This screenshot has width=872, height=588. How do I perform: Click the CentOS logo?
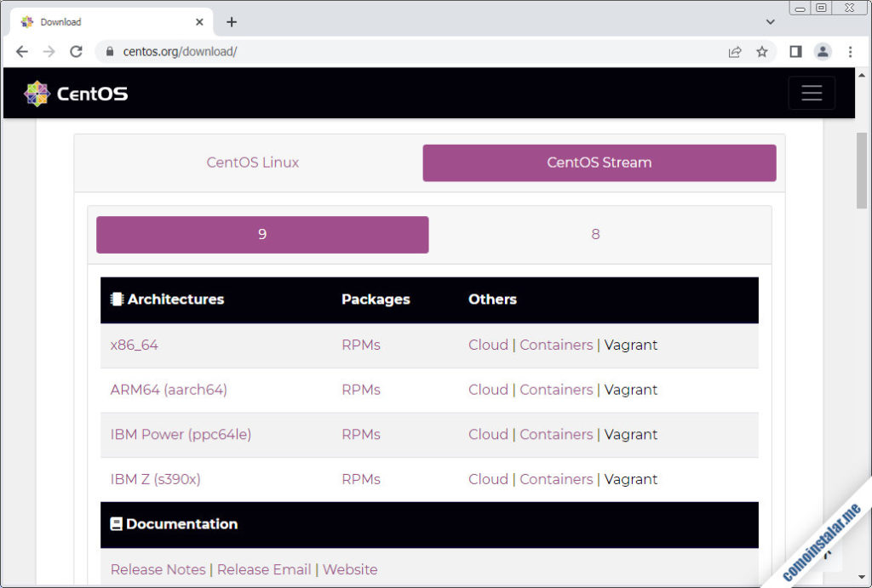tap(76, 94)
